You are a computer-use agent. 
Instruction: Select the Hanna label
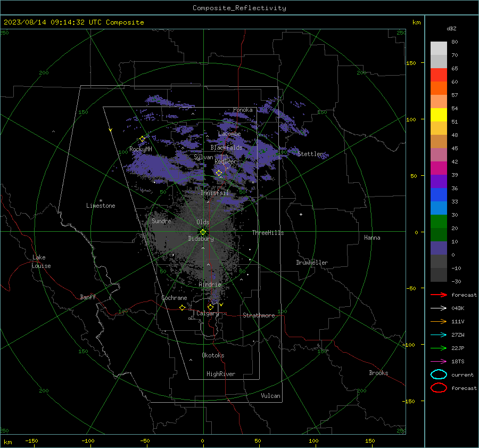[372, 238]
